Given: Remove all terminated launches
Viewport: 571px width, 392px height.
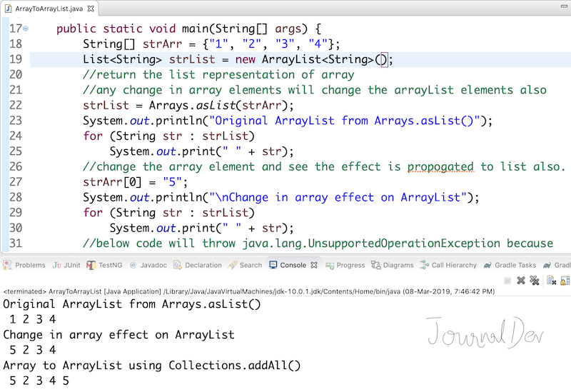Looking at the screenshot, I should click(534, 280).
